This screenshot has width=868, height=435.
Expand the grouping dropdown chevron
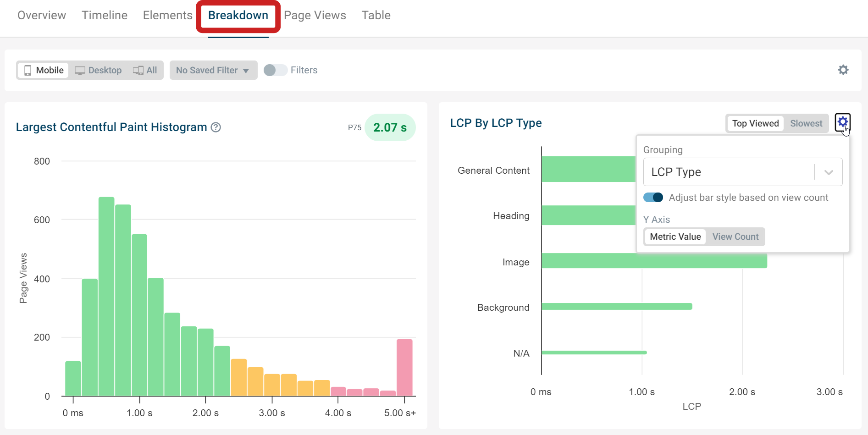coord(829,172)
